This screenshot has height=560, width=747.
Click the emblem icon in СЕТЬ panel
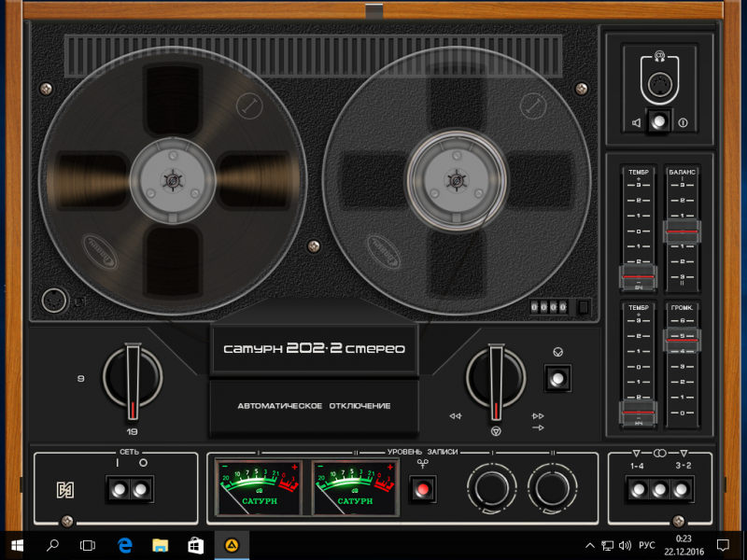[65, 490]
